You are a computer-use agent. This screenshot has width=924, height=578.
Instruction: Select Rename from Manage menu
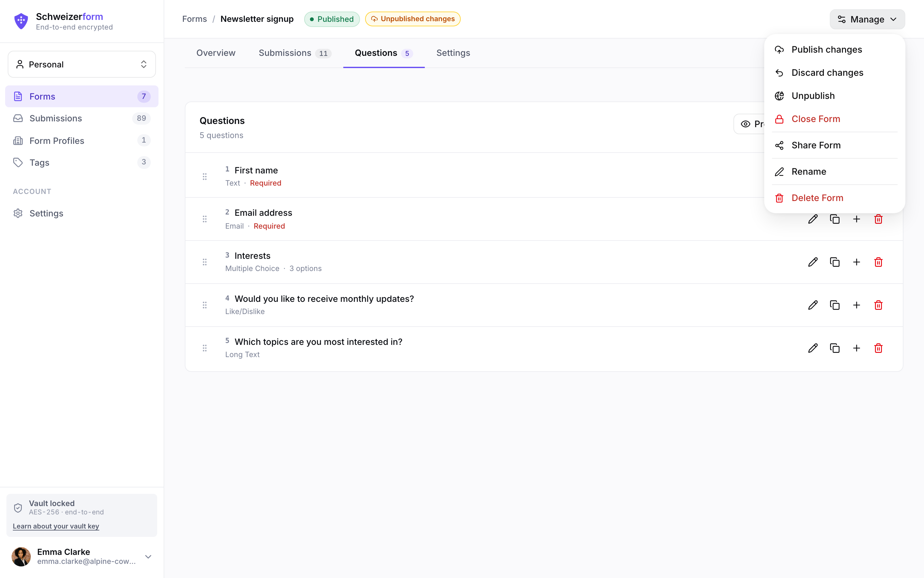tap(835, 172)
